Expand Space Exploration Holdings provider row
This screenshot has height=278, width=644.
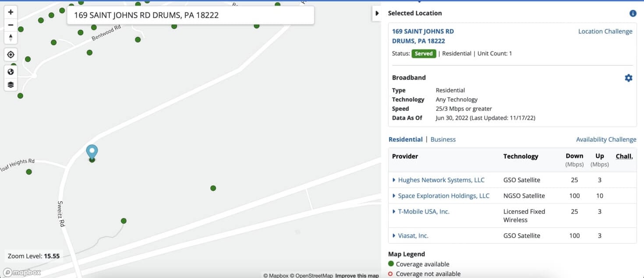click(394, 196)
